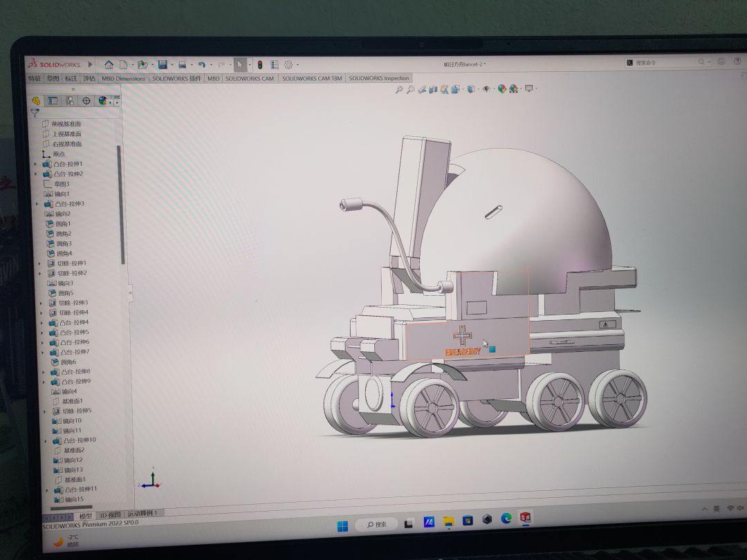Click the Rebuild traffic light icon
This screenshot has width=747, height=560.
(x=260, y=65)
